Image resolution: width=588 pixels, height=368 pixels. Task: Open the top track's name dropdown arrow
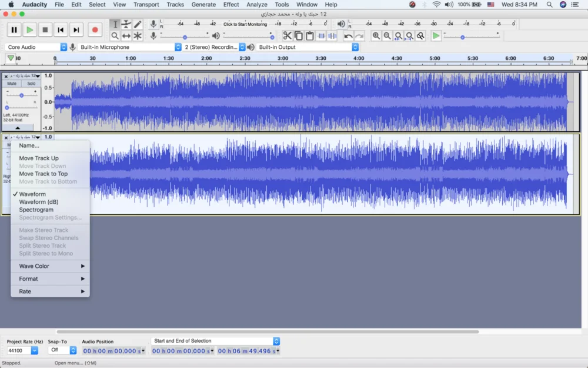[38, 76]
